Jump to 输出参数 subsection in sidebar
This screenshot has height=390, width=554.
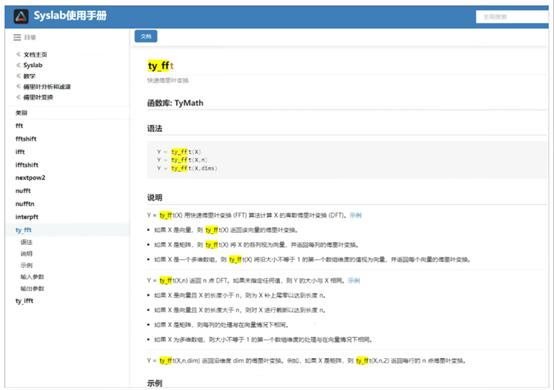pos(32,289)
